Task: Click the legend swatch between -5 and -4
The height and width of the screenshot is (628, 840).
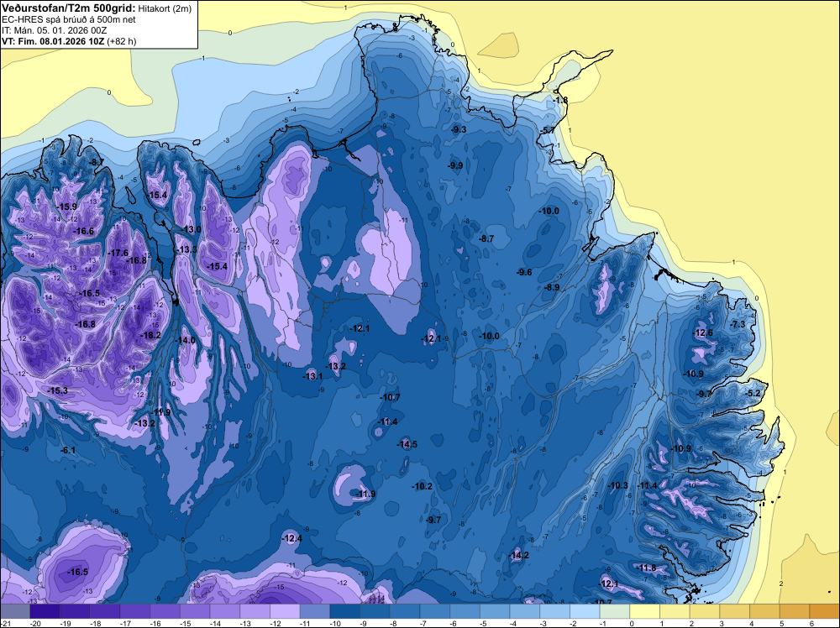Action: (495, 611)
